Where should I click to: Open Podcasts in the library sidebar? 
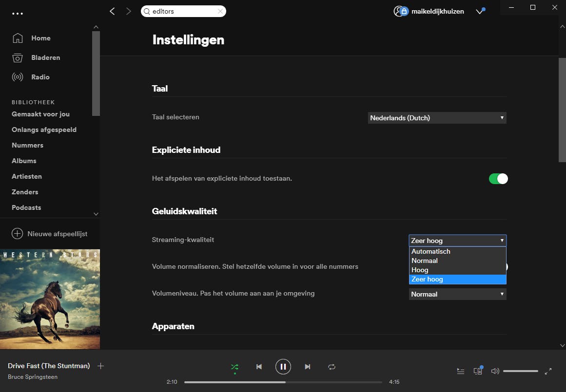tap(26, 207)
